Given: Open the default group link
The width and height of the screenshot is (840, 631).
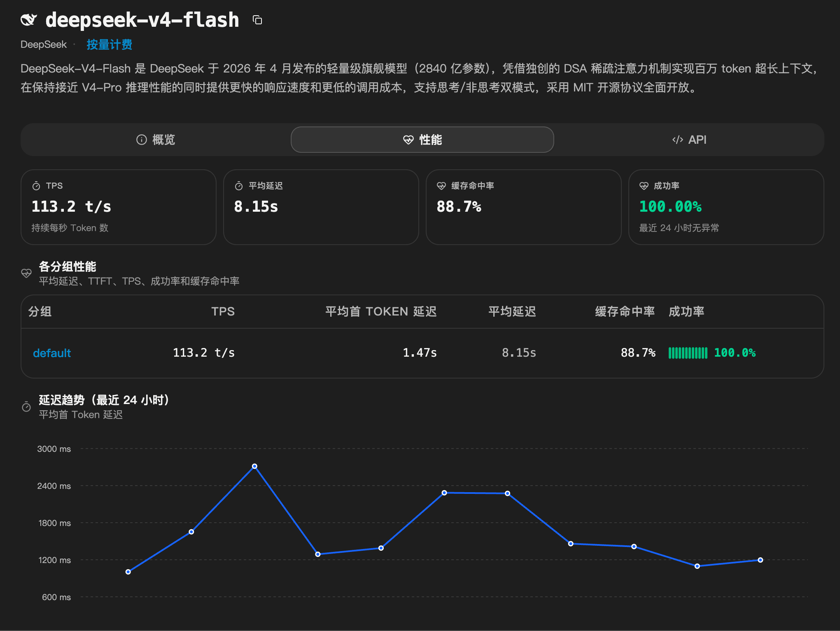Looking at the screenshot, I should pos(52,353).
